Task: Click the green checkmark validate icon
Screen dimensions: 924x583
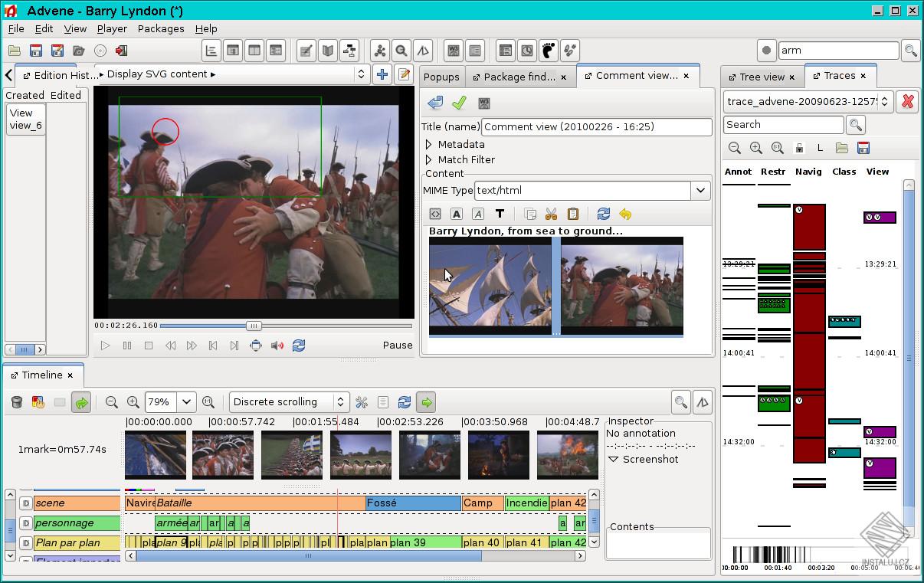Action: [459, 103]
